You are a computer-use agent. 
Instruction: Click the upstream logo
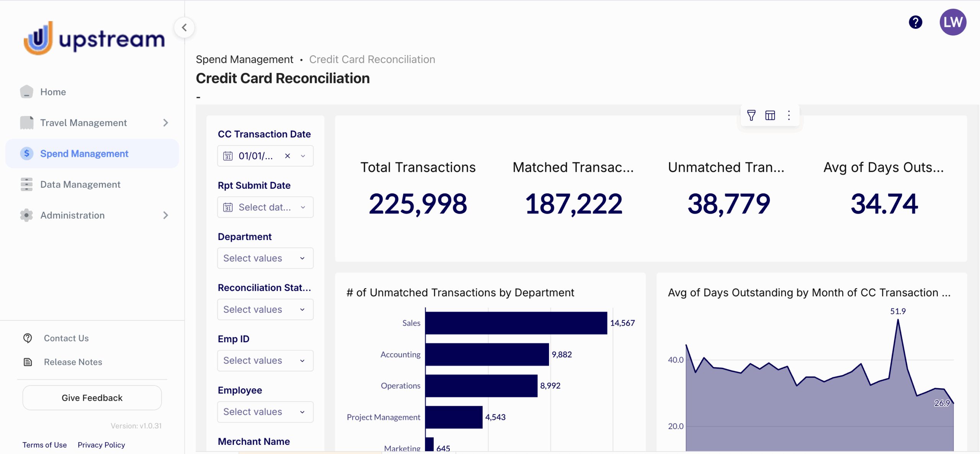coord(94,38)
